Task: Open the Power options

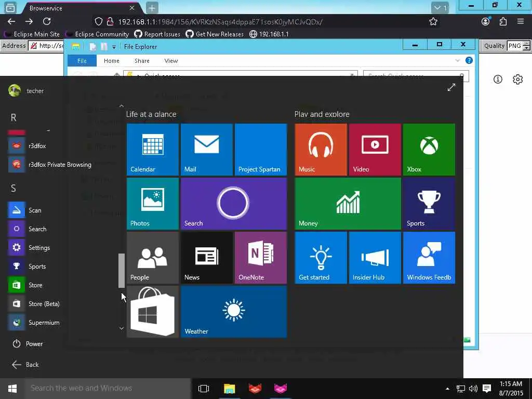Action: tap(28, 344)
